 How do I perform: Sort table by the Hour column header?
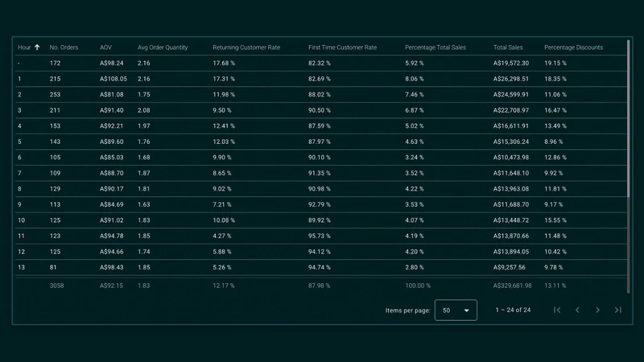(24, 47)
